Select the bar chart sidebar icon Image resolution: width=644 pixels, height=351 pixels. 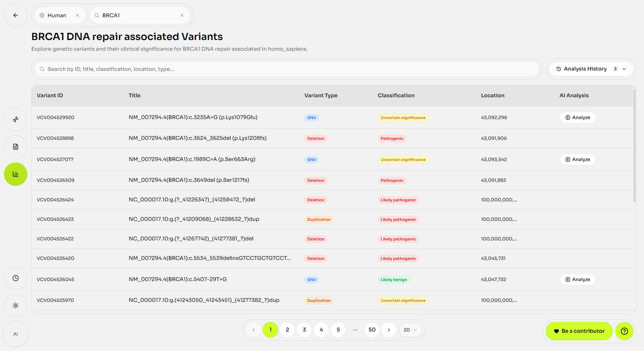tap(16, 174)
